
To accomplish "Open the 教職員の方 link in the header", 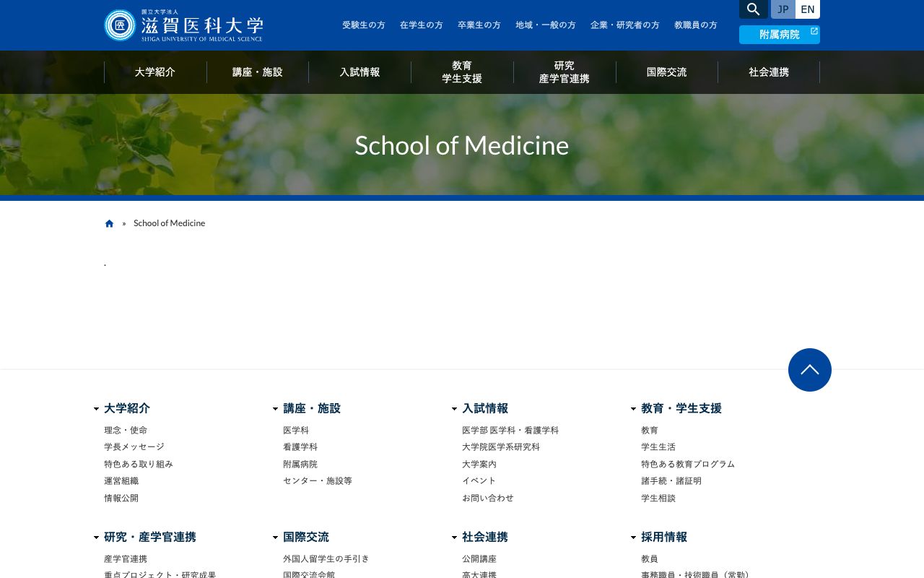I will click(x=695, y=25).
